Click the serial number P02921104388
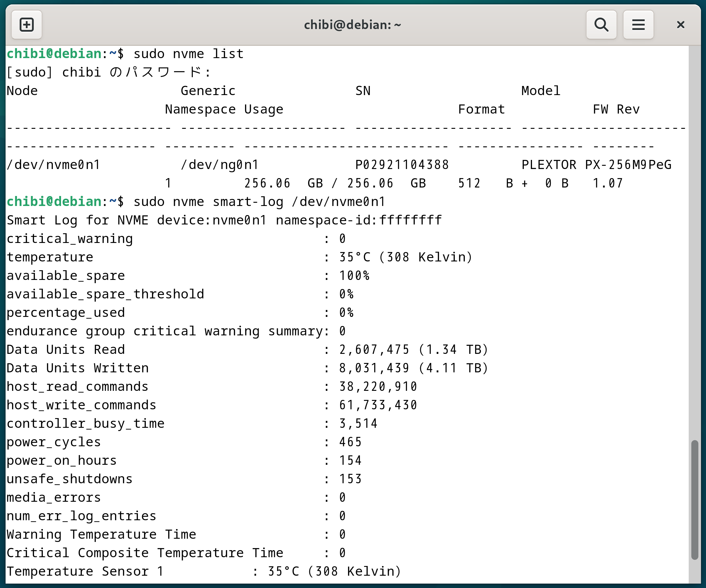This screenshot has height=588, width=706. coord(402,165)
